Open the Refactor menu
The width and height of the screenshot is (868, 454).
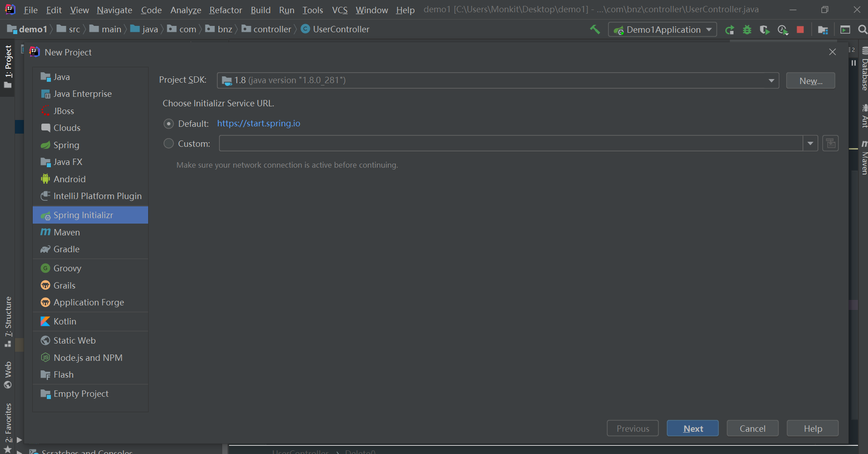tap(225, 10)
